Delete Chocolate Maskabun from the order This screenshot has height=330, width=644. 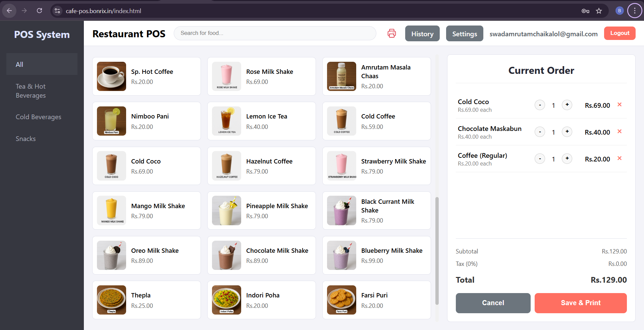point(620,132)
